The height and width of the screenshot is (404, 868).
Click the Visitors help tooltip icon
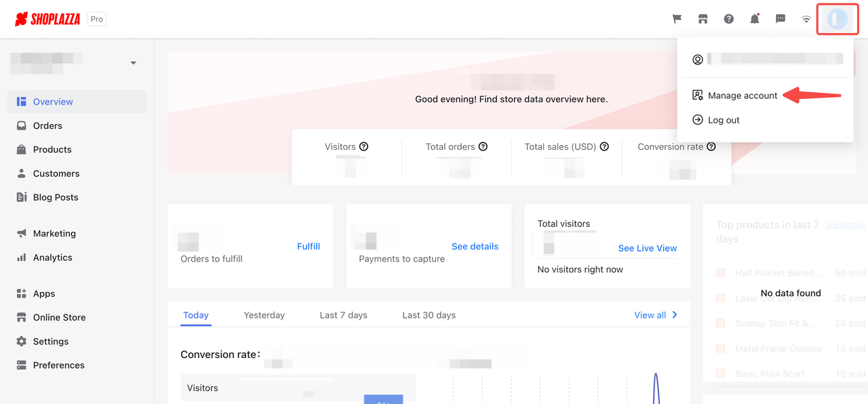click(363, 146)
